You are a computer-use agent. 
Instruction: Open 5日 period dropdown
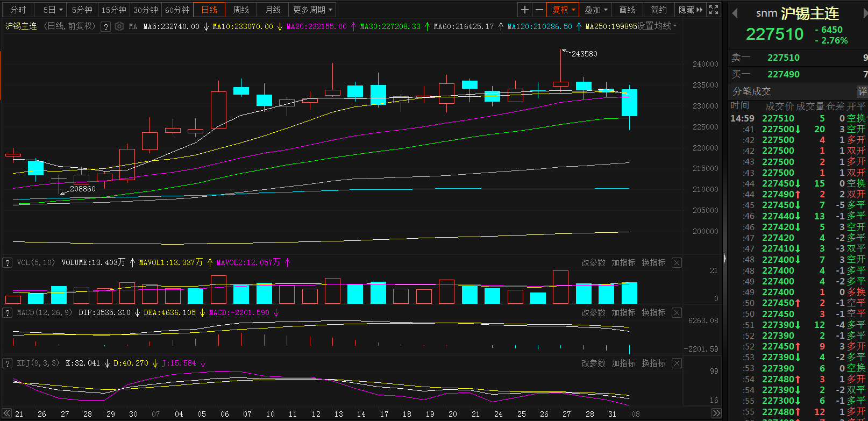click(x=53, y=10)
